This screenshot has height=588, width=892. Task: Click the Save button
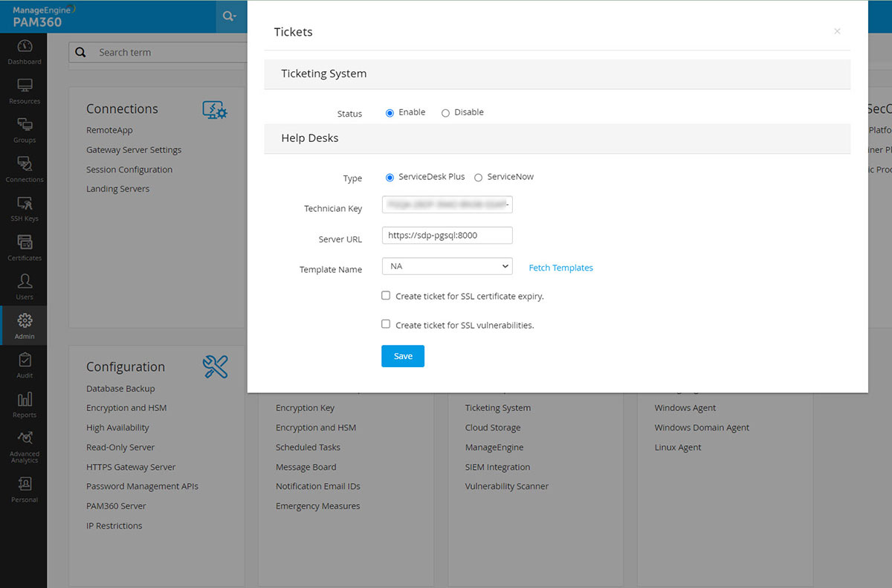(x=403, y=356)
